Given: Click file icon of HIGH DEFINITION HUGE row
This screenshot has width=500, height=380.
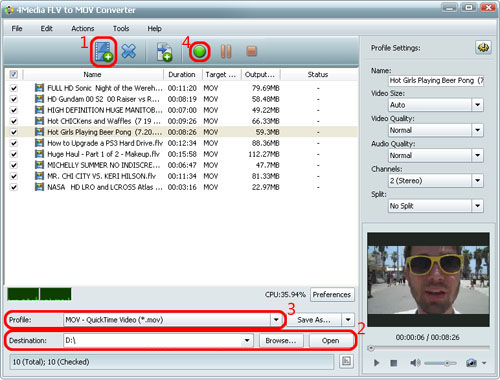Looking at the screenshot, I should (x=39, y=110).
